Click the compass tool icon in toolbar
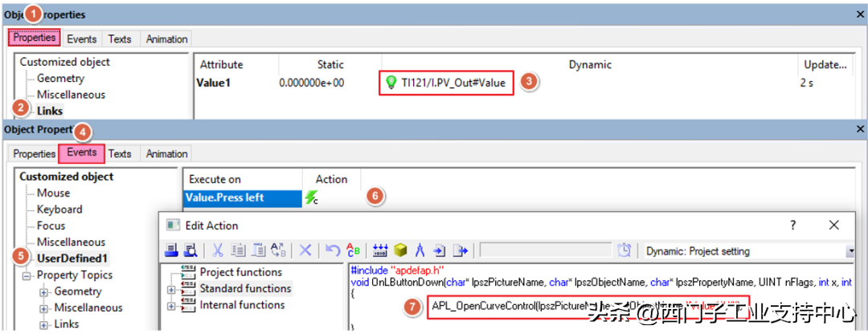The height and width of the screenshot is (334, 868). [419, 250]
